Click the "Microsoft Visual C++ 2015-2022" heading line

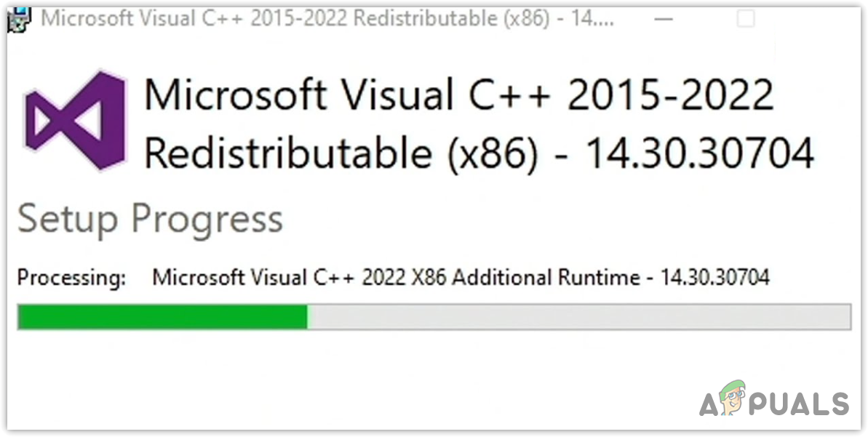coord(458,95)
